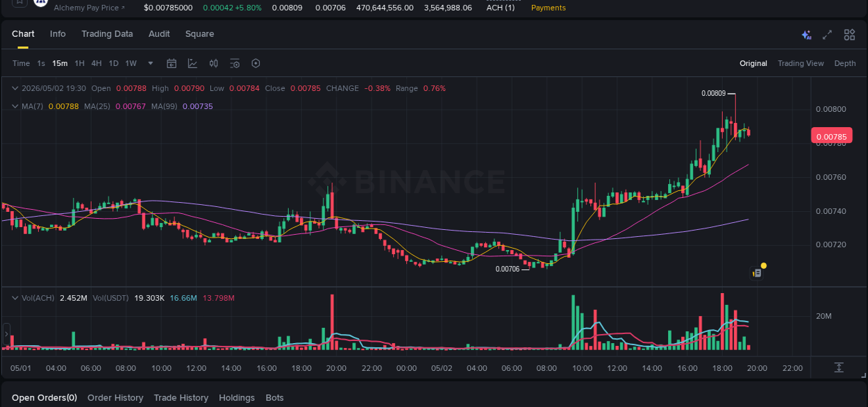Click the MA(25) indicator label
Viewport: 868px width, 407px height.
pos(97,106)
